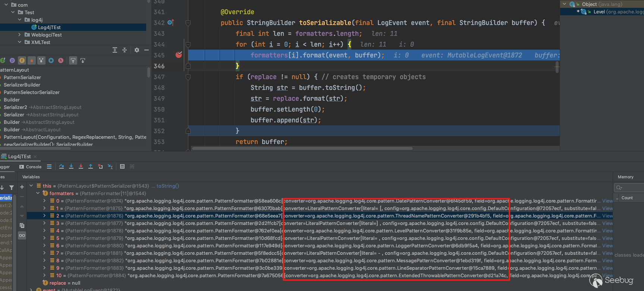
Task: Select the Log4jTEst debug session tab
Action: point(19,157)
